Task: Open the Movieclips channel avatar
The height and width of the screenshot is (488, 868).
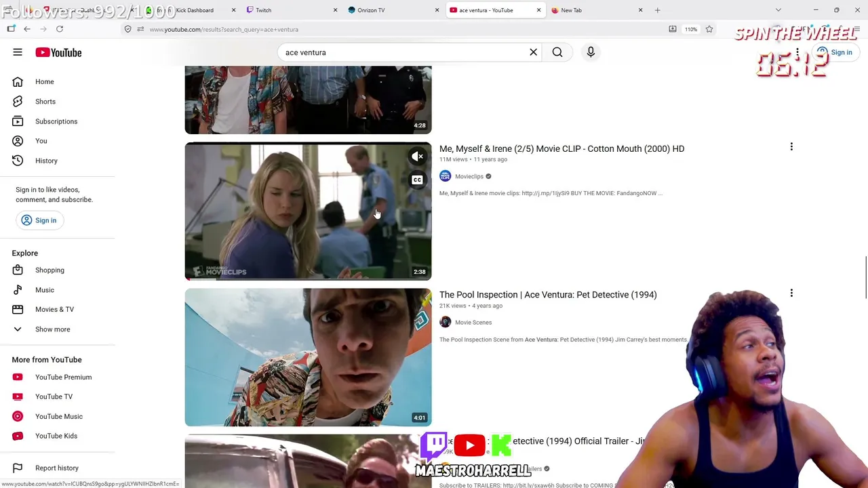Action: (445, 176)
